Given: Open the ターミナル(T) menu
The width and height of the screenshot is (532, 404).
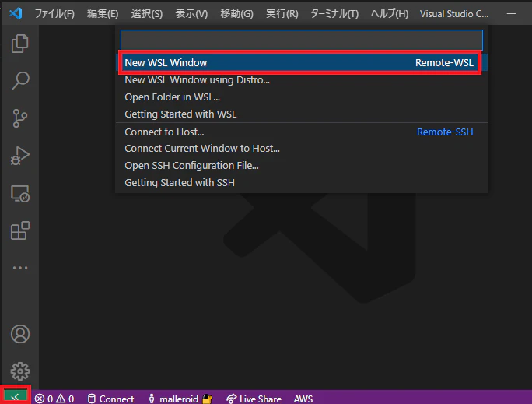Looking at the screenshot, I should [x=334, y=13].
